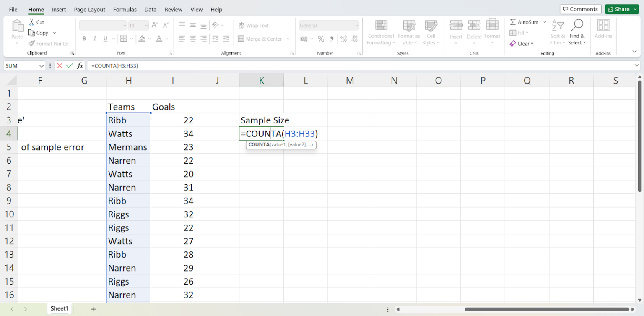The height and width of the screenshot is (316, 644).
Task: Open the Comments panel
Action: pyautogui.click(x=580, y=9)
